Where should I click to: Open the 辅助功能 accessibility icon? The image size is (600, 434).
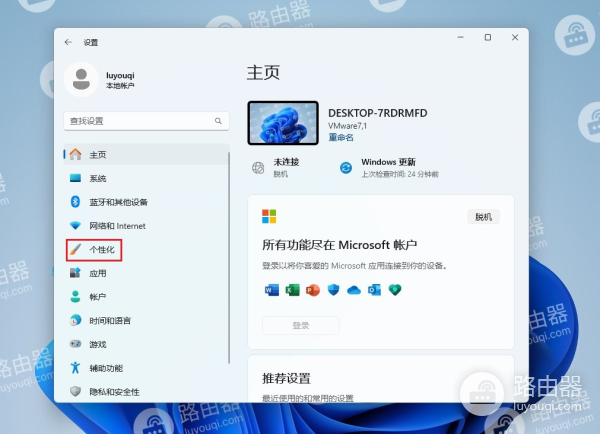tap(75, 367)
